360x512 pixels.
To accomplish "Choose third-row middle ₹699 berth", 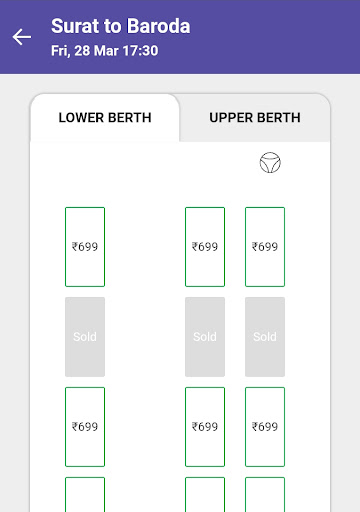I will [205, 427].
